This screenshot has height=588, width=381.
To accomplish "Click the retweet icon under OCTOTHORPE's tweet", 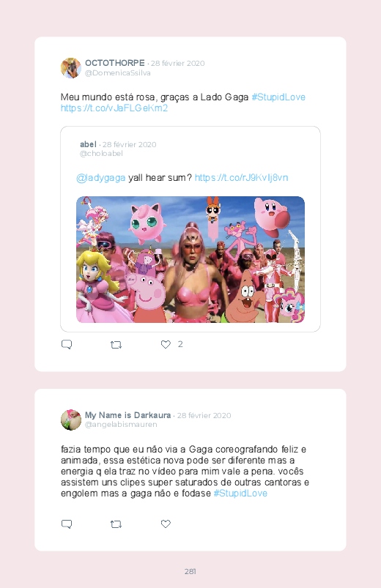I will [x=116, y=345].
